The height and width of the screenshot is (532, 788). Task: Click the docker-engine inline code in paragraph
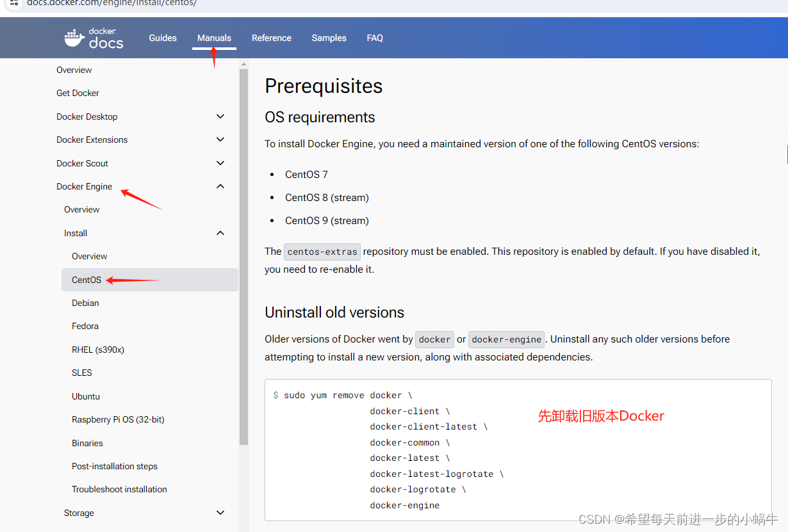point(507,339)
